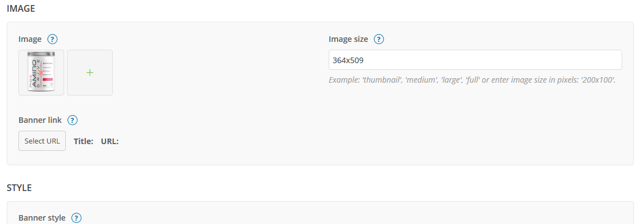Select the Amino product image thumbnail
The image size is (644, 224).
click(x=41, y=73)
